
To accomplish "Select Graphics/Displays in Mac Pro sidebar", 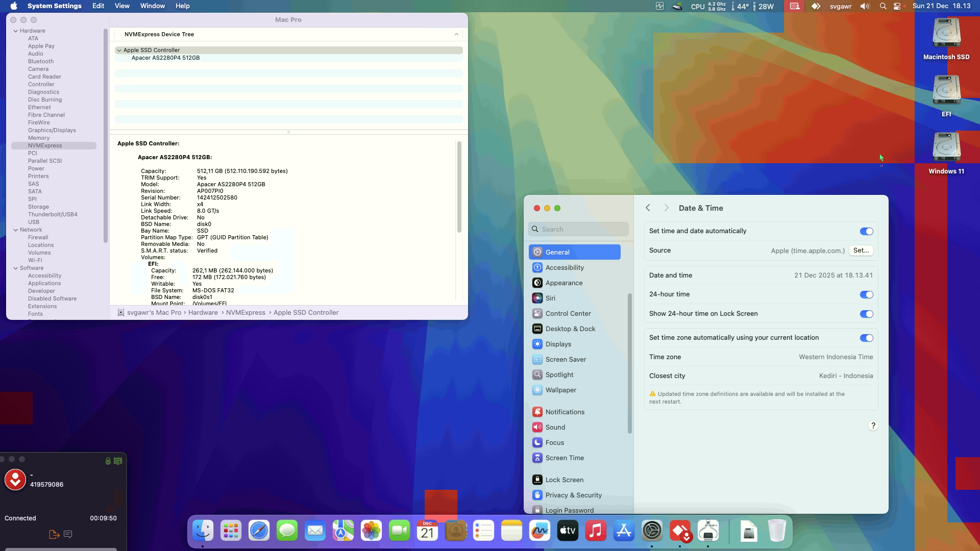I will pos(52,130).
